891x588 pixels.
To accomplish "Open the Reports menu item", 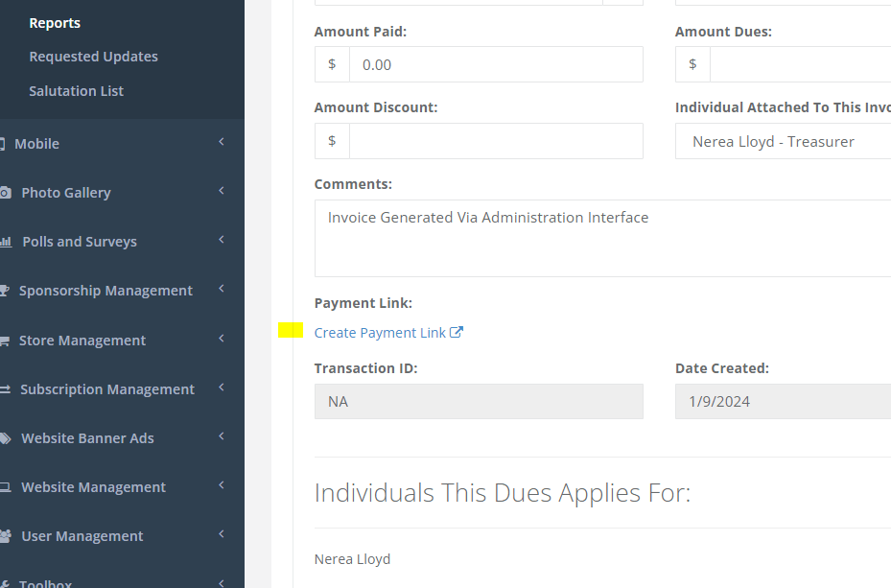I will click(55, 23).
